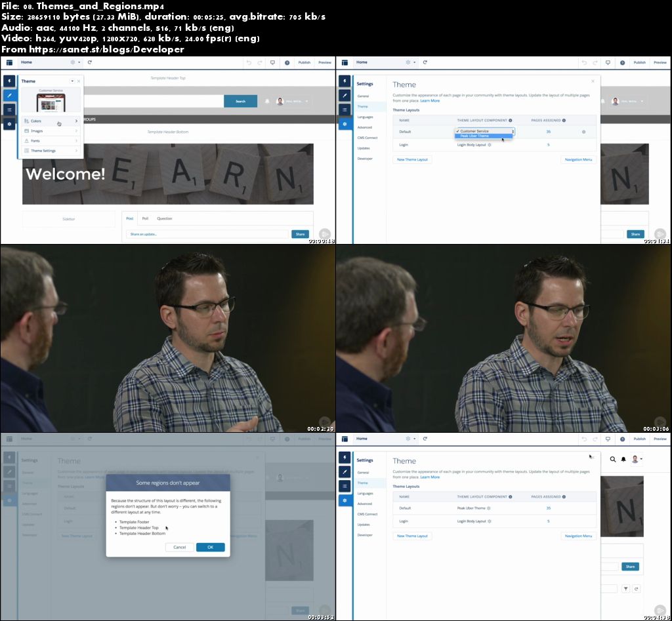Viewport: 672px width, 621px height.
Task: Click Page Structure list icon in 00:04:38 frame
Action: coord(345,486)
